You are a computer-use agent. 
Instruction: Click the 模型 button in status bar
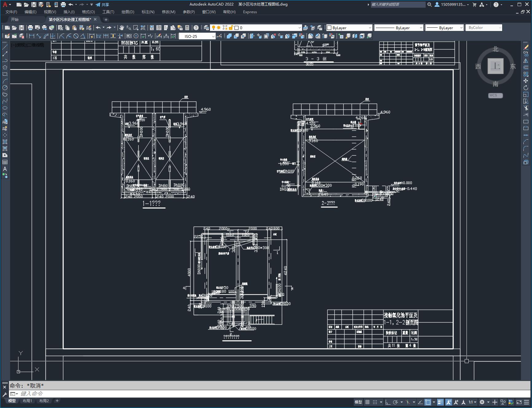[x=358, y=402]
